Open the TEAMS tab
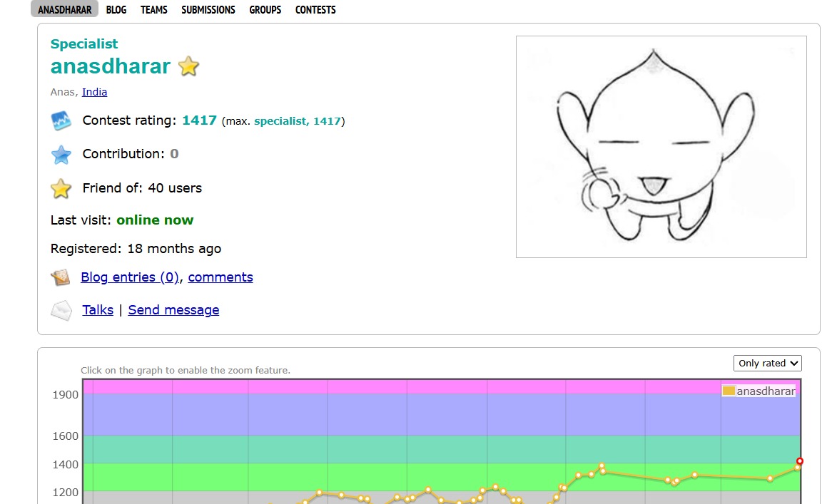832x504 pixels. click(154, 9)
